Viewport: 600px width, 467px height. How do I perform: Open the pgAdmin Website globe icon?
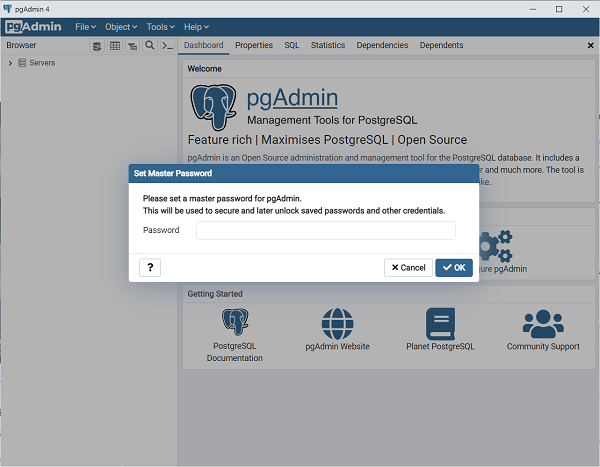tap(338, 324)
